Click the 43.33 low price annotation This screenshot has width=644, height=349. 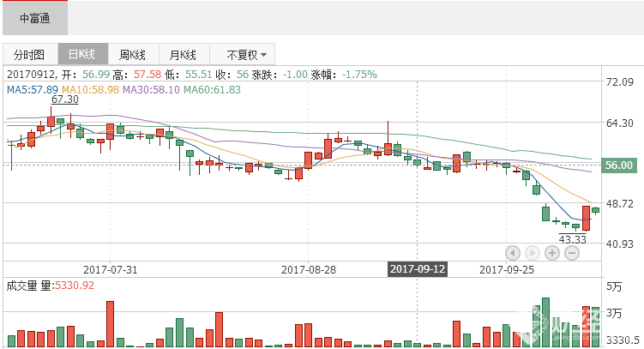(x=573, y=239)
